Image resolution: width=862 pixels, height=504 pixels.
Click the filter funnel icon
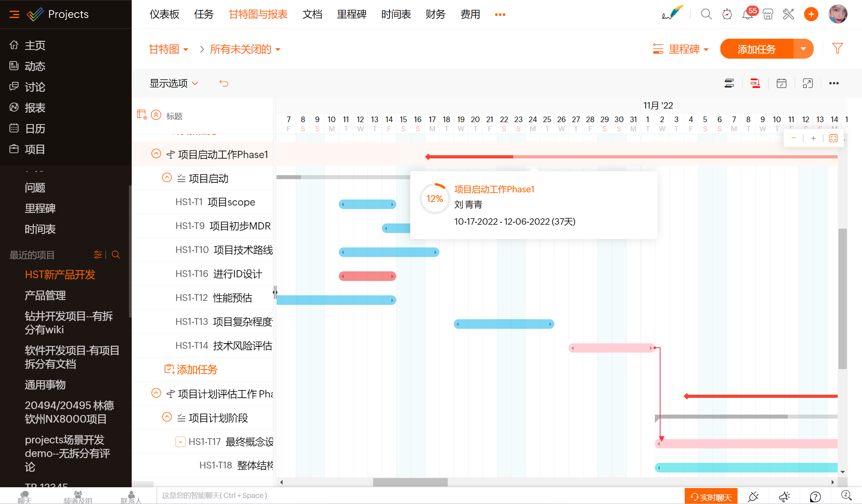click(837, 49)
